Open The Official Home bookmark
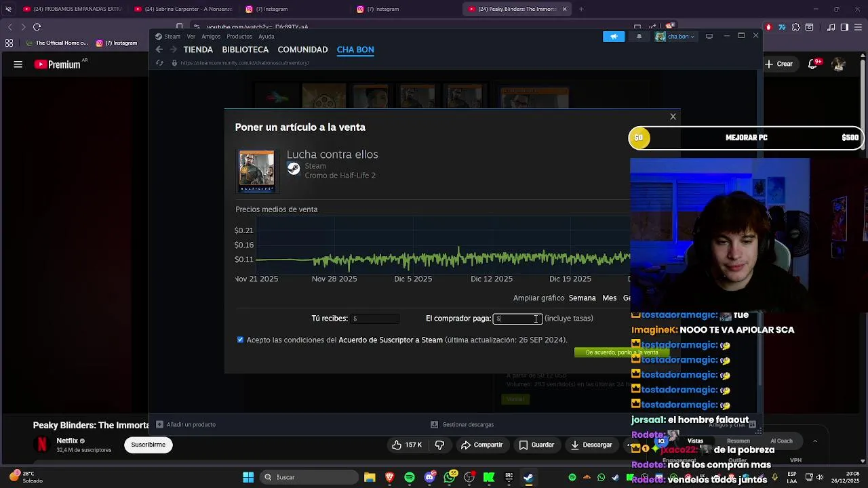This screenshot has width=868, height=488. coord(58,43)
